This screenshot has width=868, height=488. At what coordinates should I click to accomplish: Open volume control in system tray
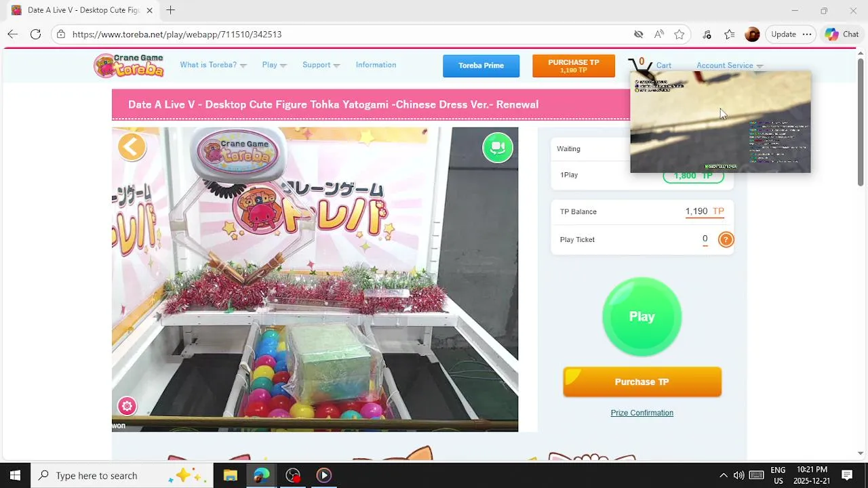point(738,475)
